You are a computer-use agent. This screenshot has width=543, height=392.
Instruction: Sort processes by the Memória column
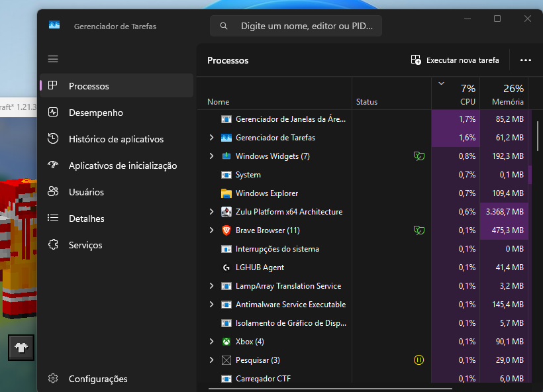[507, 94]
